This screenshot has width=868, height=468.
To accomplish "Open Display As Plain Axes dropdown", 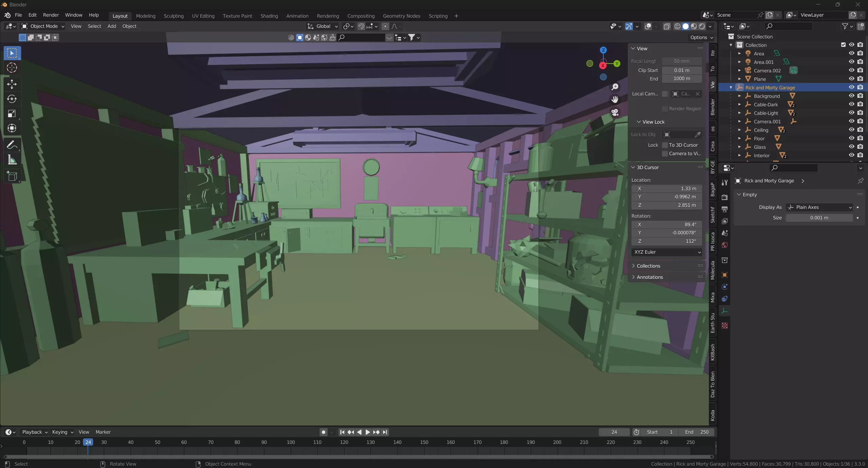I will pyautogui.click(x=819, y=207).
